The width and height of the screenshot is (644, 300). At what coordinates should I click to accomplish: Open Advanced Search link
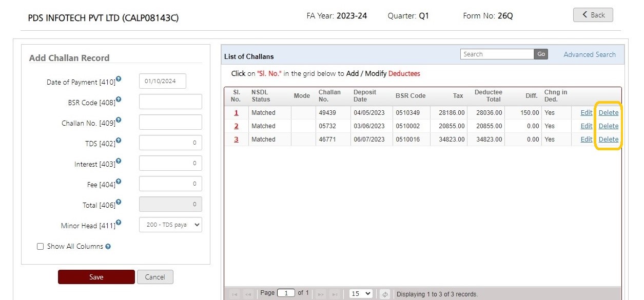[x=590, y=54]
